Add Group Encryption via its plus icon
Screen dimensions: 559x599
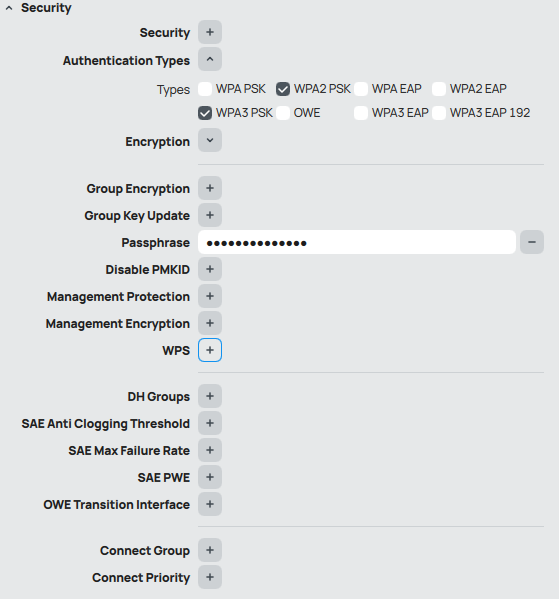pyautogui.click(x=210, y=188)
